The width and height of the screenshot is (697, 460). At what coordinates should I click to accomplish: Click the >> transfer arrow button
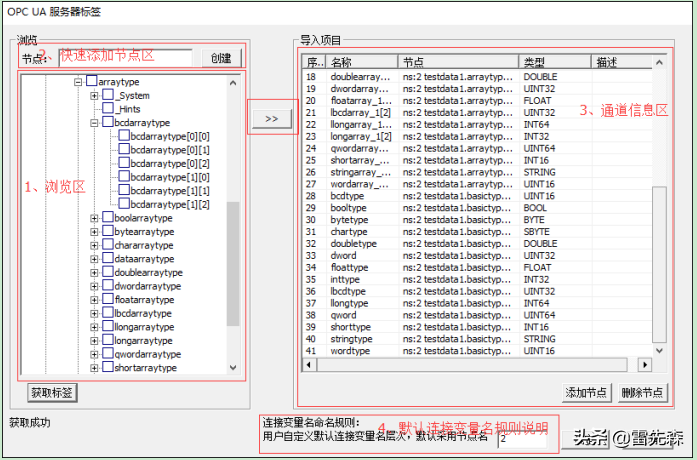tap(271, 118)
